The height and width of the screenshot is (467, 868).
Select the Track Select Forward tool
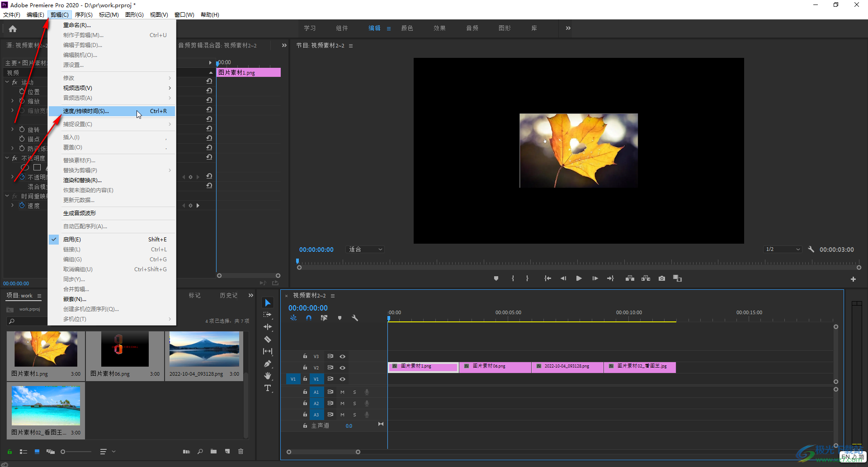coord(268,315)
